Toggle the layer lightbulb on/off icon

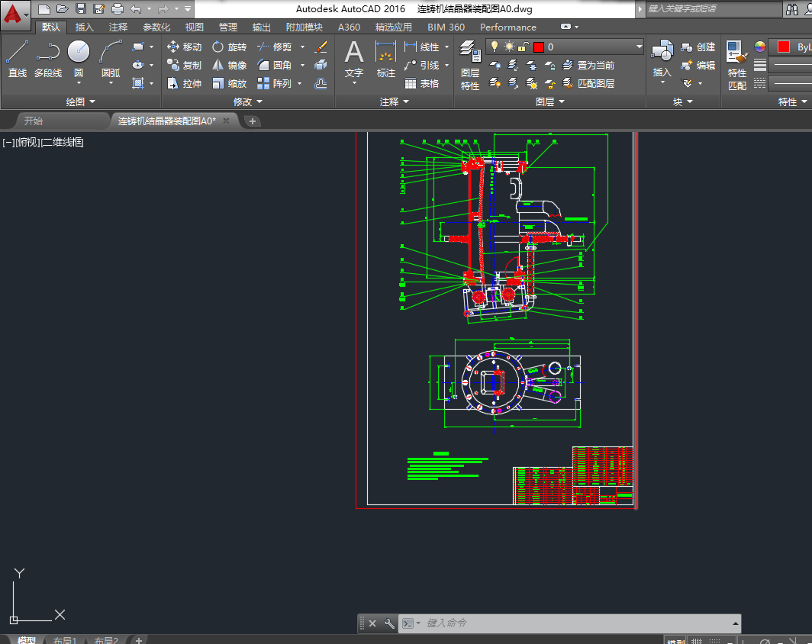pyautogui.click(x=495, y=47)
